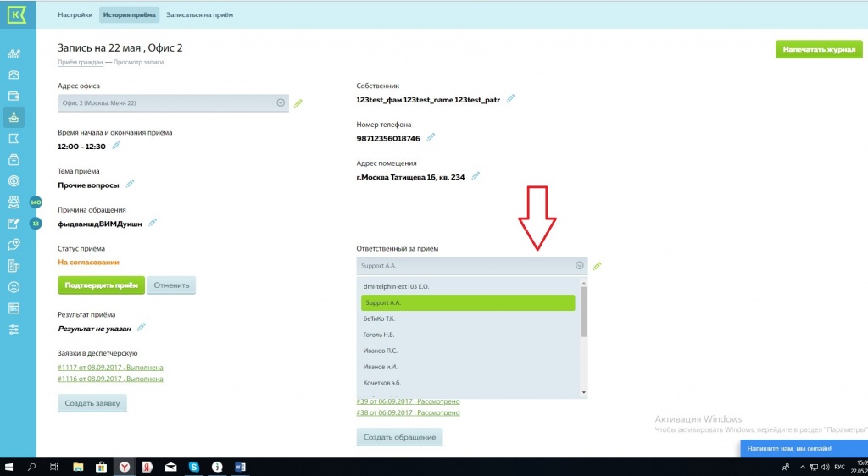Open request link #1117 от 08.09.2017
The width and height of the screenshot is (868, 476).
click(x=110, y=368)
